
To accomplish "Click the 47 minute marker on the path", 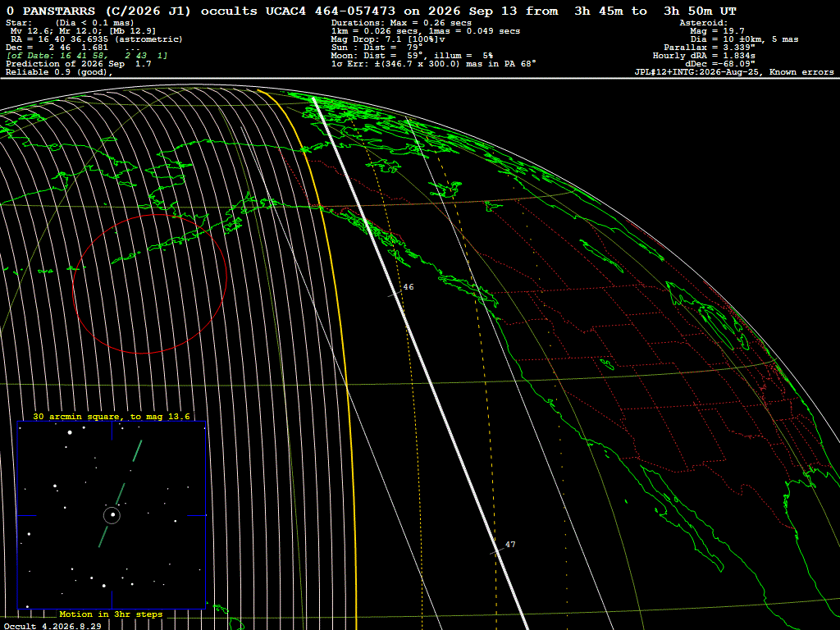I will tap(510, 545).
